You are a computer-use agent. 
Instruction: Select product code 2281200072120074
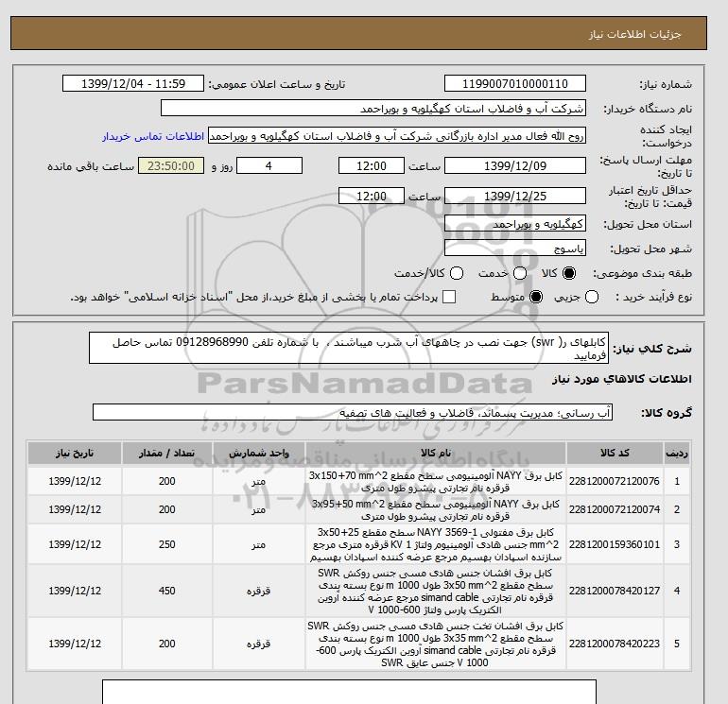tap(615, 509)
